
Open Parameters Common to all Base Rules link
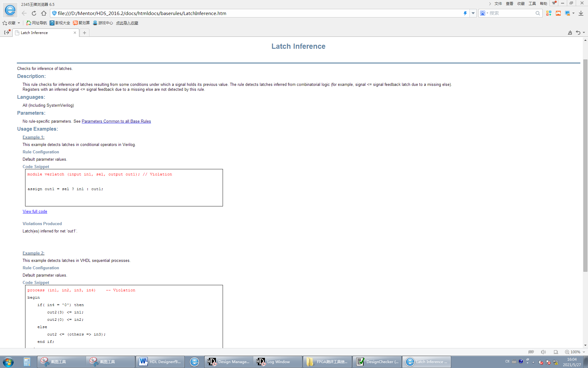click(116, 121)
